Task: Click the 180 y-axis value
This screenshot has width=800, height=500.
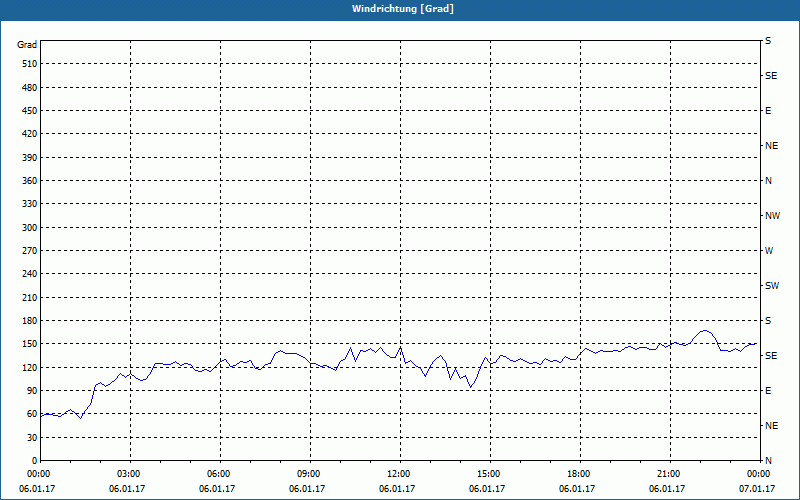Action: coord(30,320)
